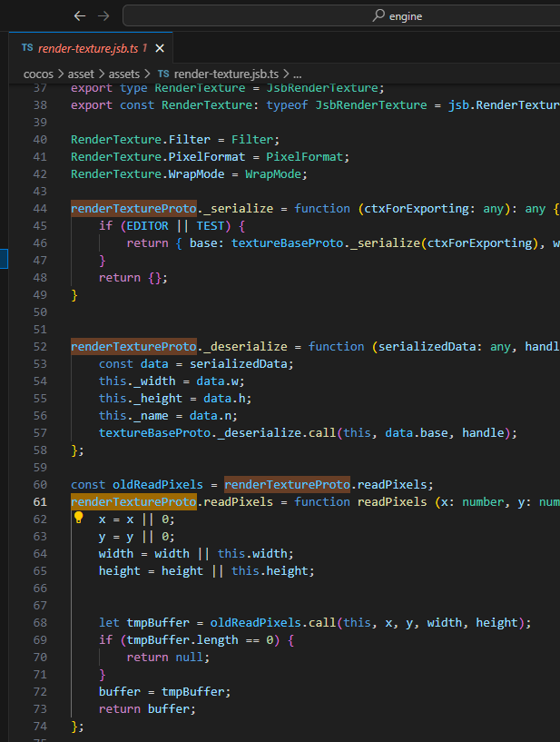Open the breadcrumb ellipsis symbol picker
560x742 pixels.
pos(297,74)
